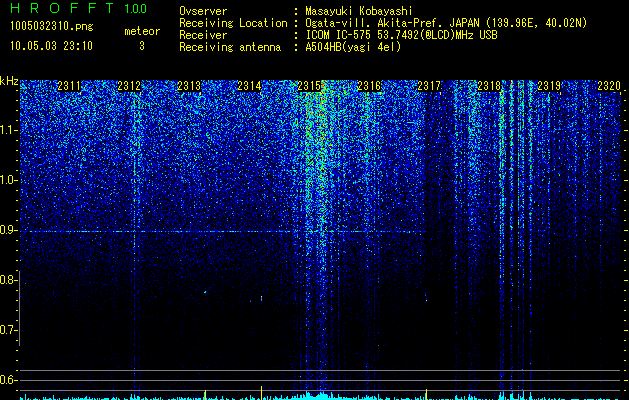Click the Receiving Location label
Viewport: 629px width, 400px height.
[x=233, y=23]
